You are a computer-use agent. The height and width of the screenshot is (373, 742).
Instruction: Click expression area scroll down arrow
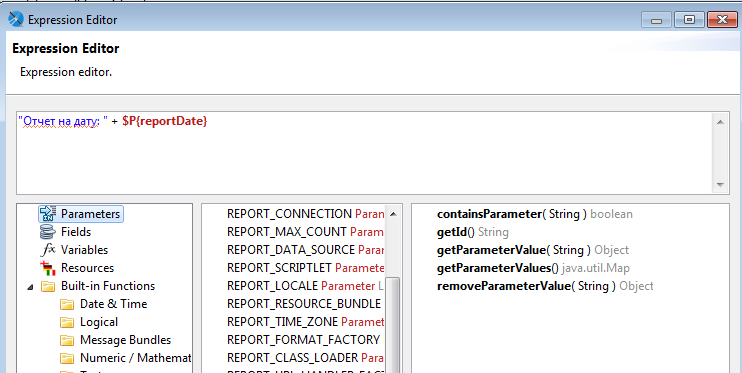coord(720,185)
